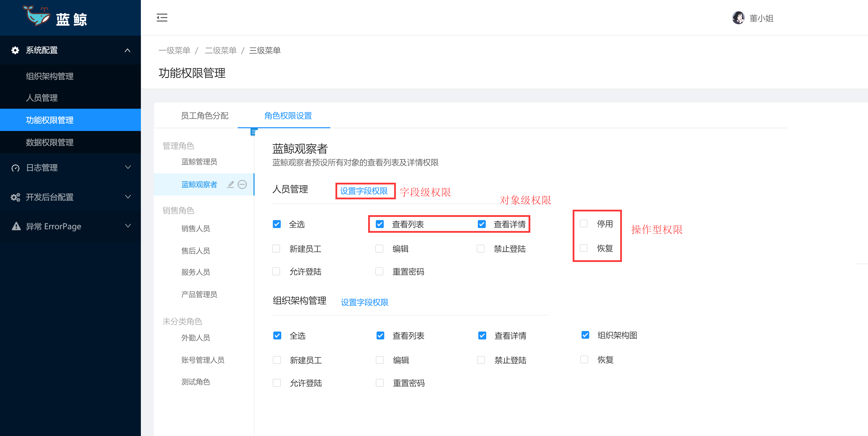This screenshot has height=436, width=868.
Task: Edit 蓝鲸观察者 role using the pencil icon
Action: [x=230, y=184]
